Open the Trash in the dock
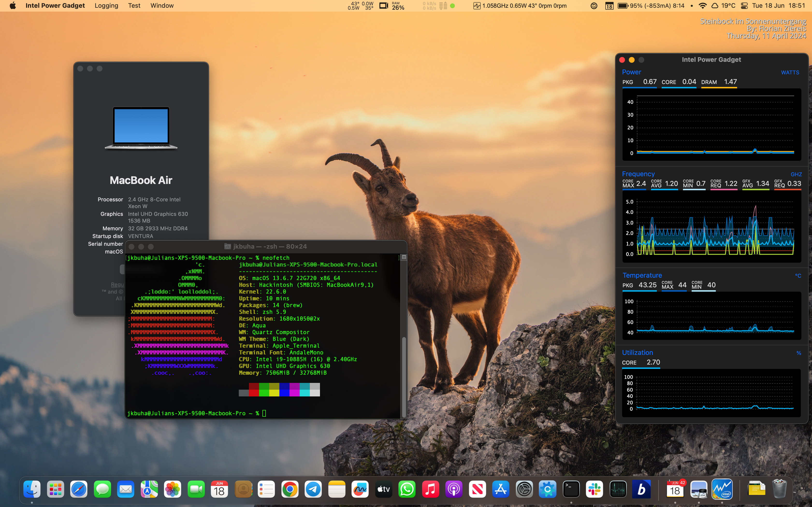 click(x=779, y=490)
